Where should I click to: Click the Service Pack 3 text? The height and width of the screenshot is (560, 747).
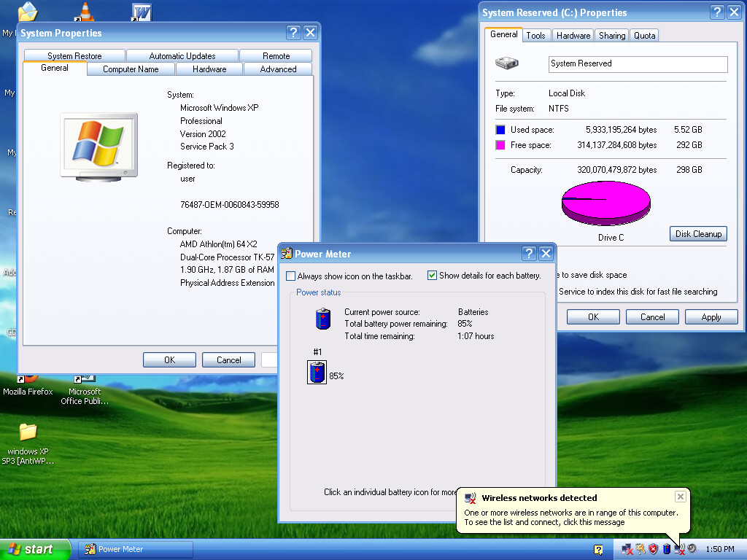(x=206, y=146)
